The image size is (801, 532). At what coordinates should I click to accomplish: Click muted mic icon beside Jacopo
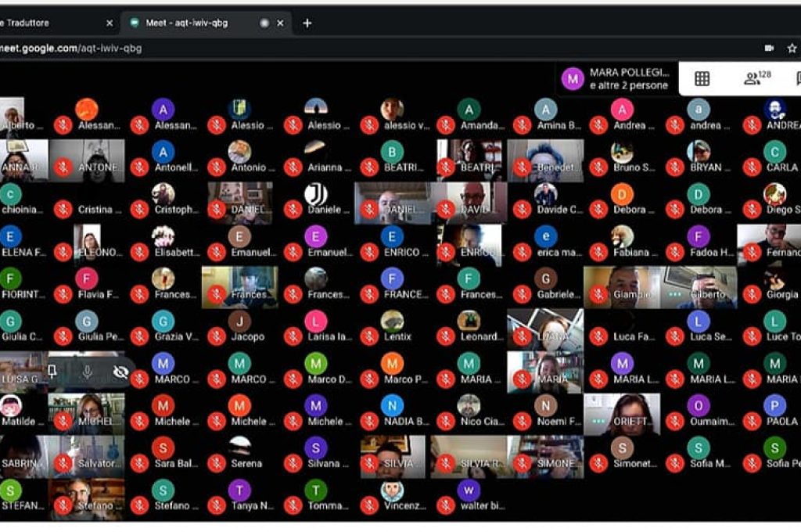pos(217,336)
